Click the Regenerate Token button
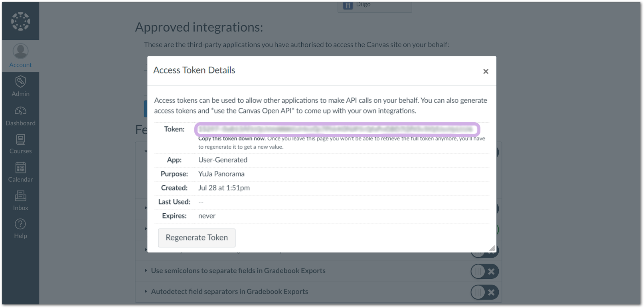Image resolution: width=644 pixels, height=308 pixels. point(197,238)
